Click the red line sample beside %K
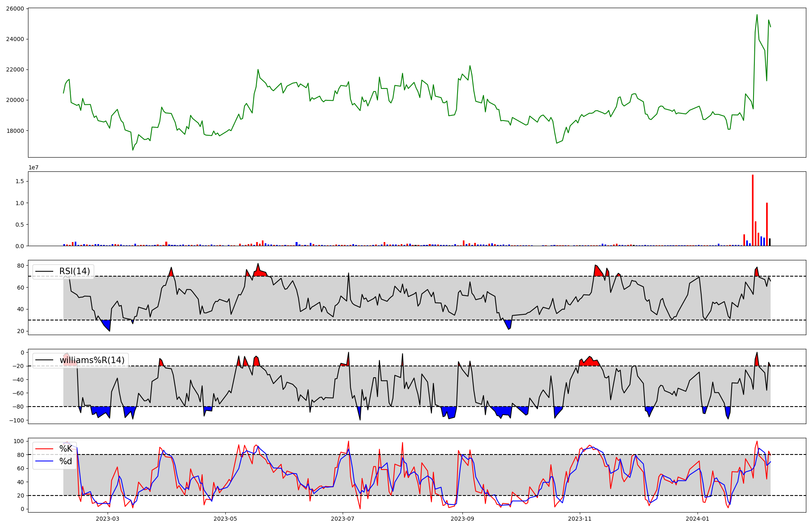 coord(45,449)
